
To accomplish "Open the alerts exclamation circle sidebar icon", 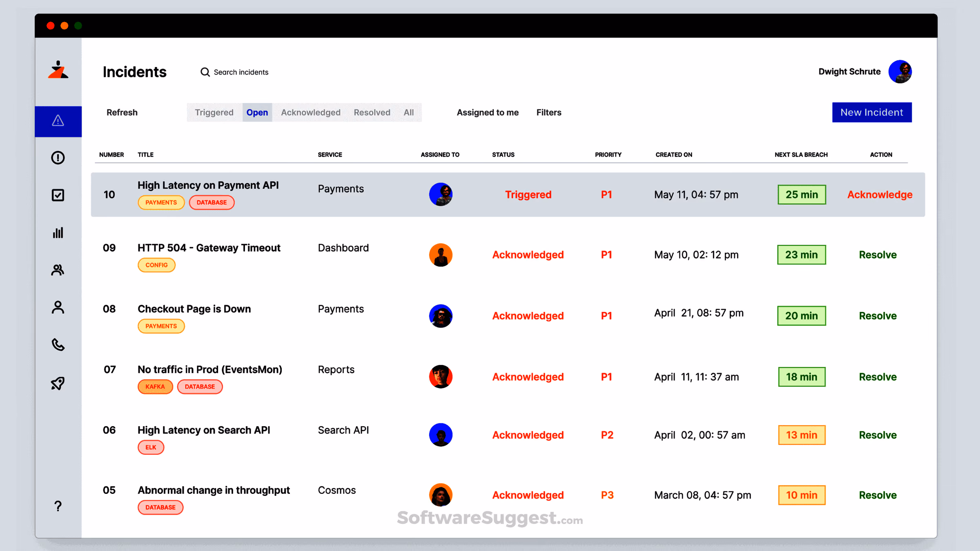I will tap(58, 158).
